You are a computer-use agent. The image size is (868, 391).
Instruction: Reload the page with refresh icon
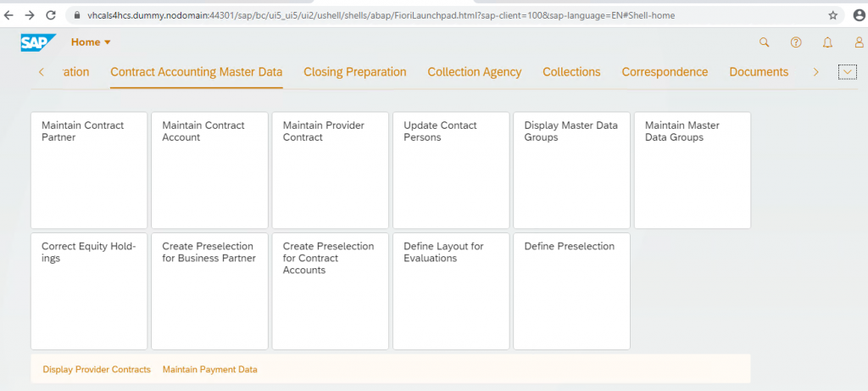51,15
